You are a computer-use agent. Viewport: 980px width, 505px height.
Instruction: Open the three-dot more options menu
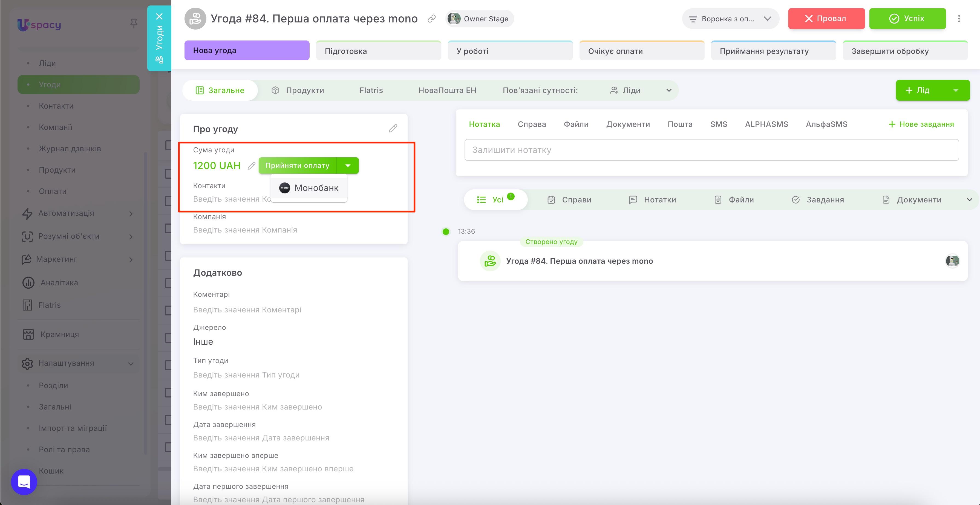959,19
